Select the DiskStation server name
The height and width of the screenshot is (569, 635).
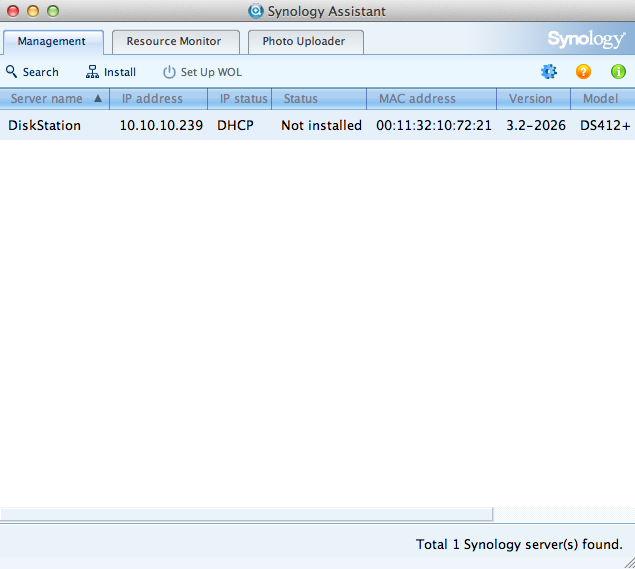tap(44, 126)
